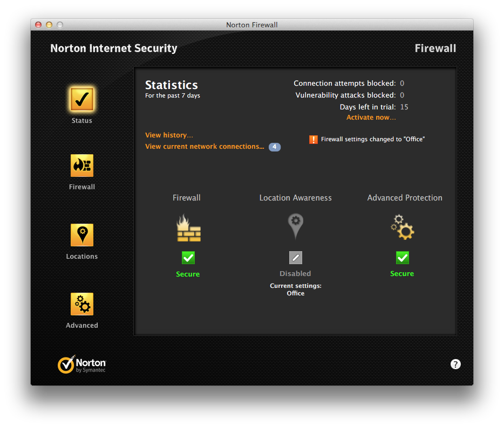Viewport: 504px width, 428px height.
Task: Click the green Firewall Secure checkmark
Action: pyautogui.click(x=188, y=258)
